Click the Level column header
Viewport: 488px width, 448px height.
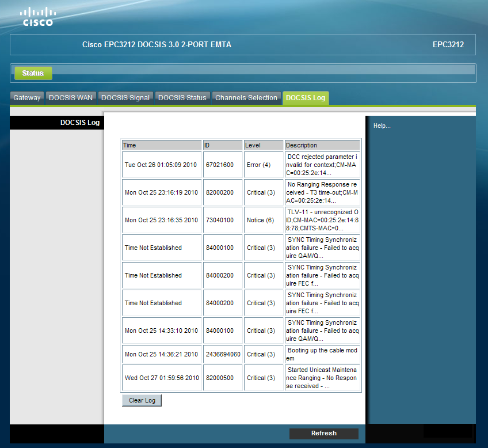pos(264,145)
